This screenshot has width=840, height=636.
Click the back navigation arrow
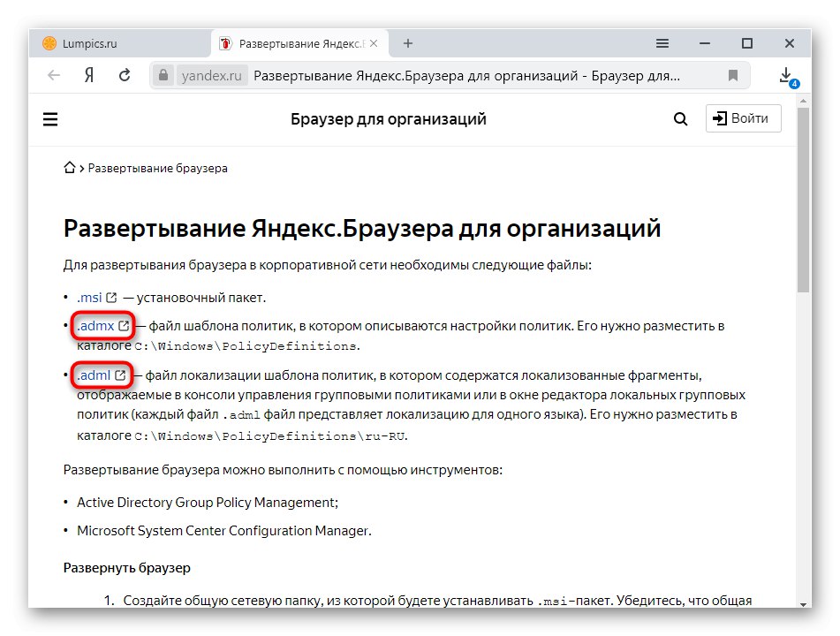click(x=55, y=75)
